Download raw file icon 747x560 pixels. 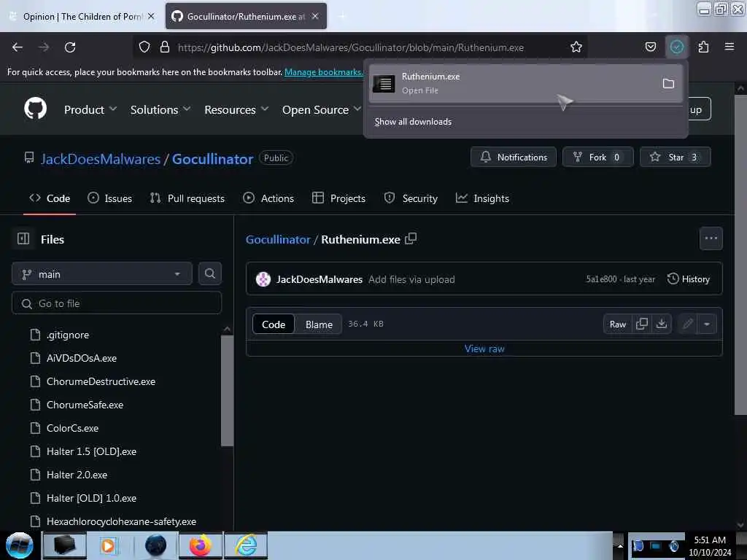tap(661, 324)
